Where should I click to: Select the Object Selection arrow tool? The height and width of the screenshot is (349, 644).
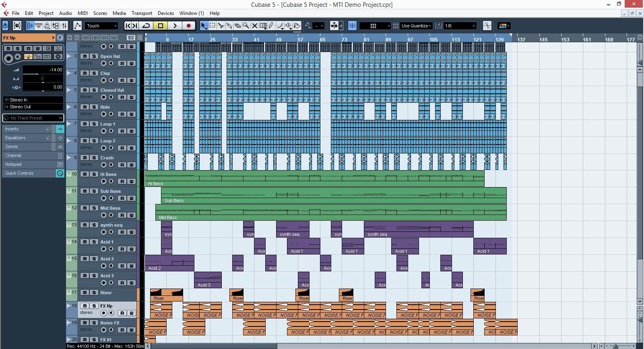coord(204,26)
